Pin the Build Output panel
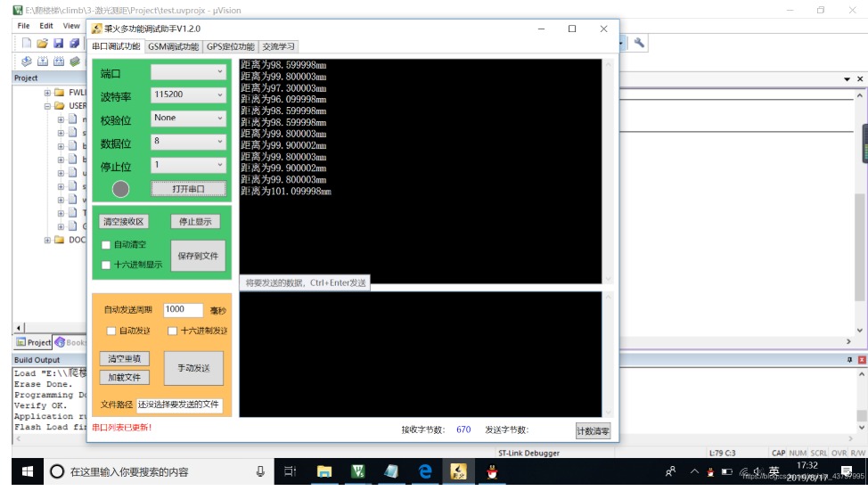Image resolution: width=868 pixels, height=491 pixels. click(x=850, y=360)
